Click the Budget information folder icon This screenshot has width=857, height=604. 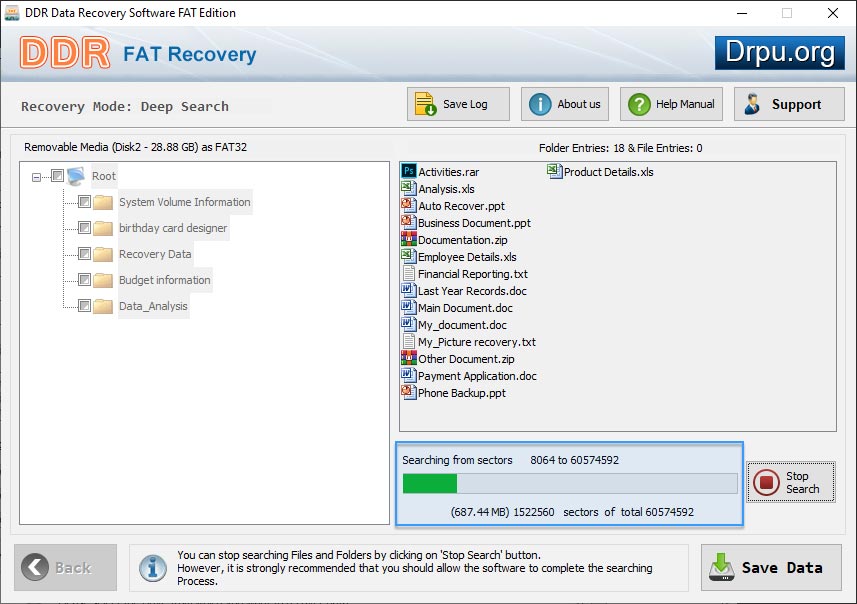(x=103, y=280)
